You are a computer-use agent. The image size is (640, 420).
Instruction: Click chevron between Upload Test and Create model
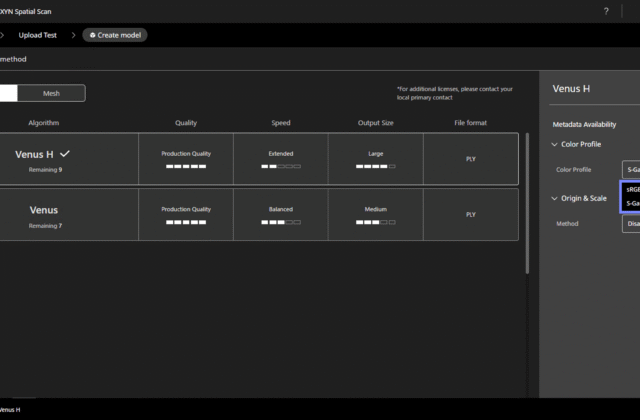(73, 35)
